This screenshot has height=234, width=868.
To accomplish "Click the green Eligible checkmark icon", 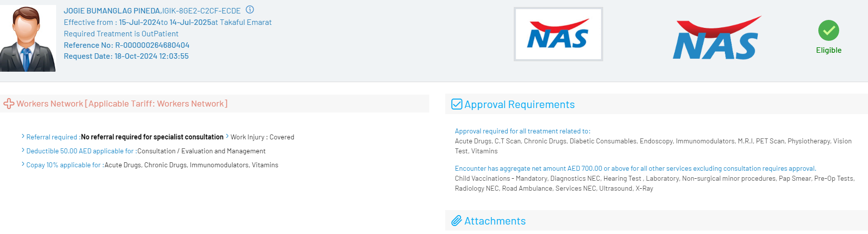I will pos(828,30).
